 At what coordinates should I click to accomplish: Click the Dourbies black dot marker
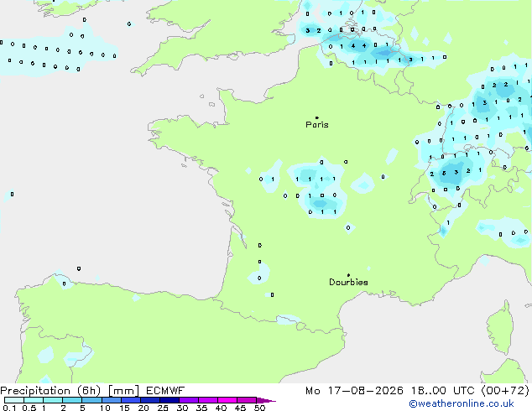(348, 275)
